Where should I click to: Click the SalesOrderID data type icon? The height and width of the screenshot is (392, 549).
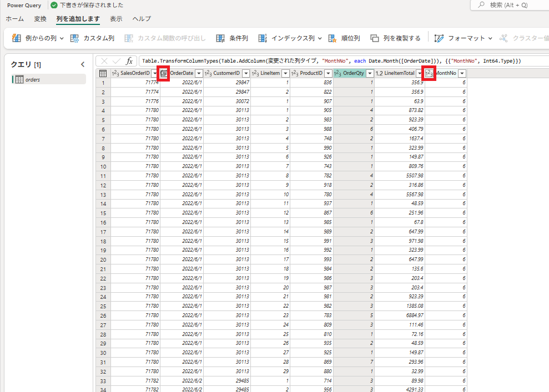[x=115, y=73]
